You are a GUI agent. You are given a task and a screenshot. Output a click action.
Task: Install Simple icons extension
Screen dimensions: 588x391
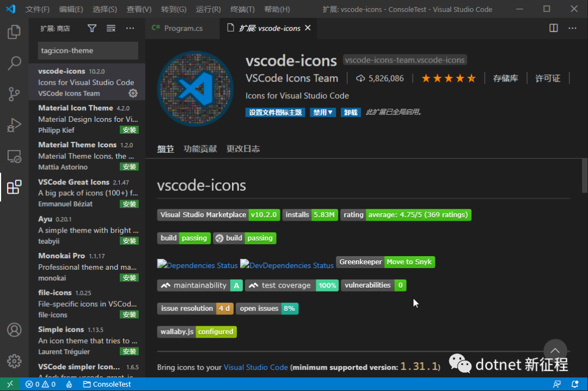(130, 351)
